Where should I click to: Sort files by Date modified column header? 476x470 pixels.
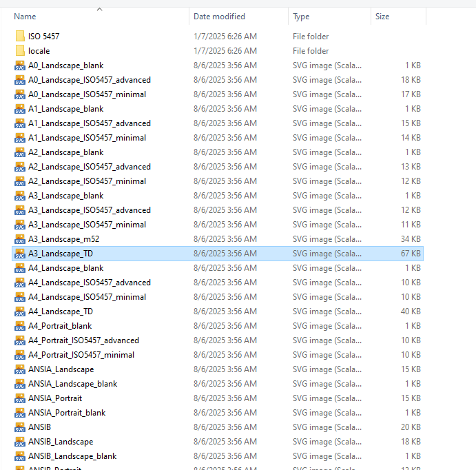219,17
